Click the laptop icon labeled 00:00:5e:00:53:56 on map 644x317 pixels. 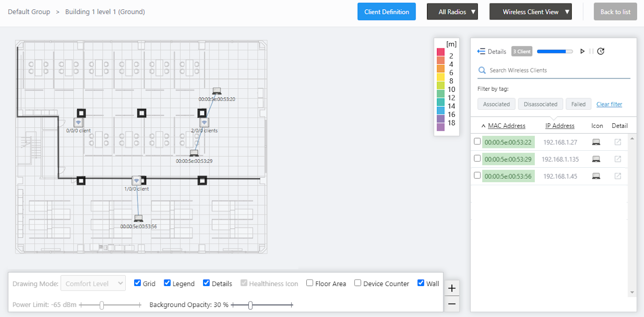point(139,218)
